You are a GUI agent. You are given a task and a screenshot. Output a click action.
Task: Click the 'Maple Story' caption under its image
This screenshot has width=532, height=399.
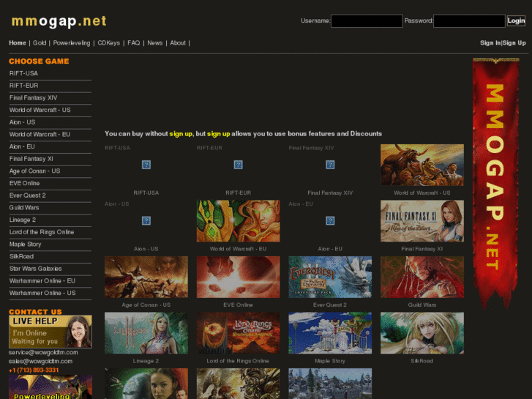pyautogui.click(x=330, y=361)
